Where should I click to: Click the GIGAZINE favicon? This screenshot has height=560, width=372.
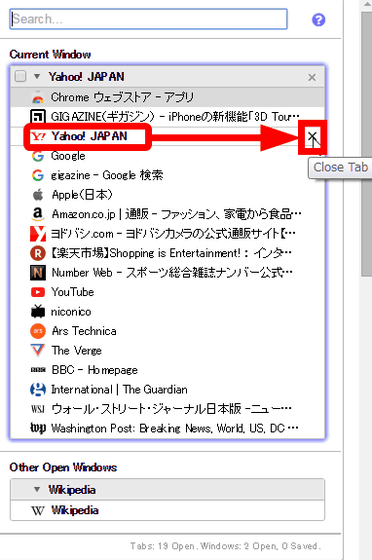click(x=37, y=116)
